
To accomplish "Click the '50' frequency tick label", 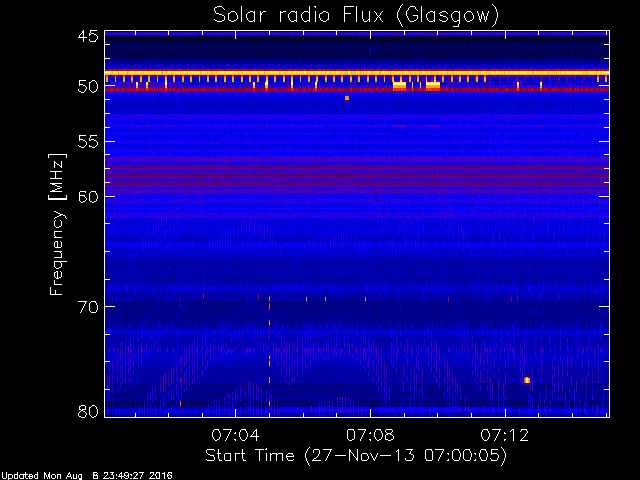I will (x=88, y=87).
